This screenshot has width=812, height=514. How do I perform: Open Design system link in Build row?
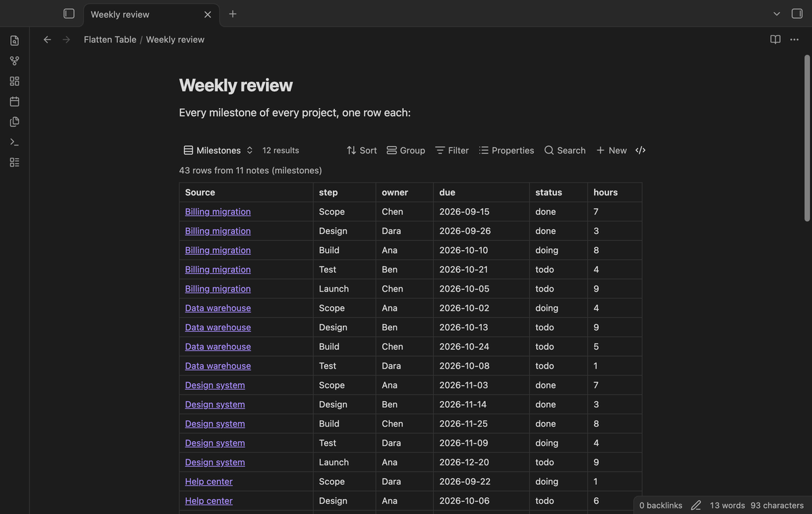click(215, 423)
